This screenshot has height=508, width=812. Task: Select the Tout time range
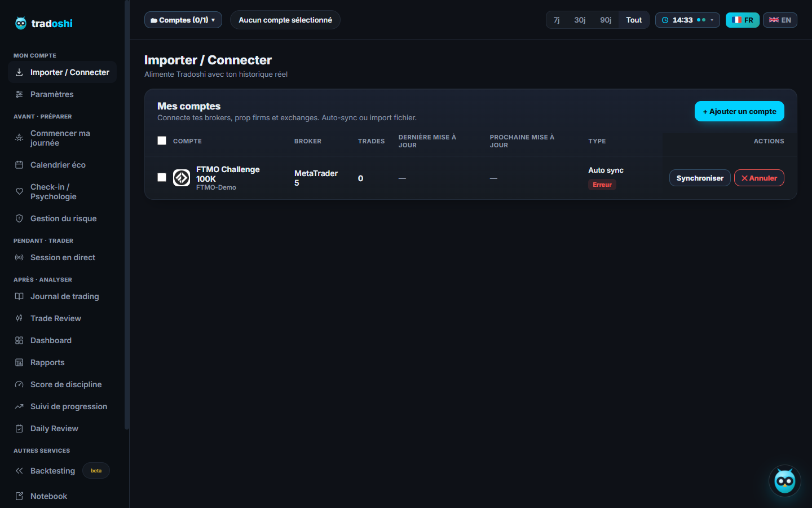tap(634, 20)
